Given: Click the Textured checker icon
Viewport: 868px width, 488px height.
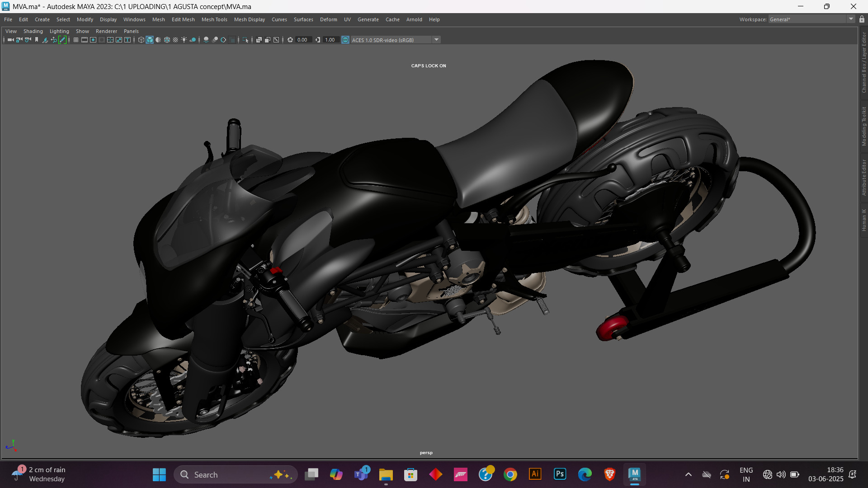Looking at the screenshot, I should [175, 40].
